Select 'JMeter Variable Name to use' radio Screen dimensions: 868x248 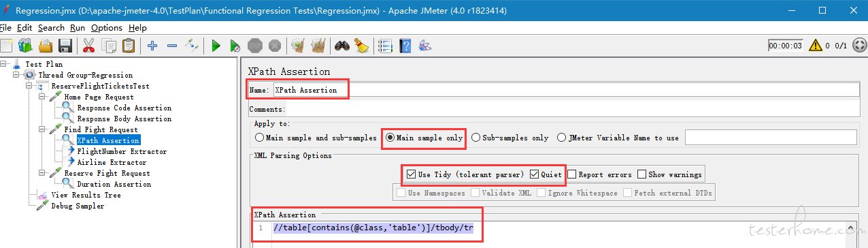[x=561, y=137]
